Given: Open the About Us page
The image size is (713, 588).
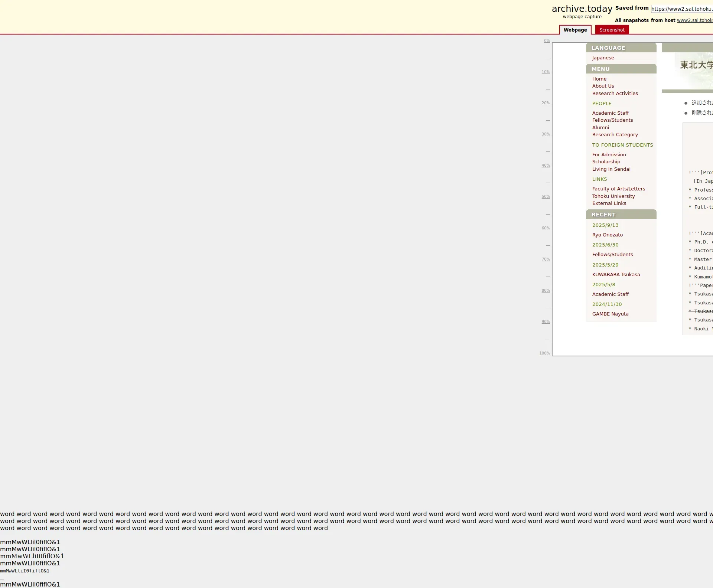Looking at the screenshot, I should click(x=603, y=86).
